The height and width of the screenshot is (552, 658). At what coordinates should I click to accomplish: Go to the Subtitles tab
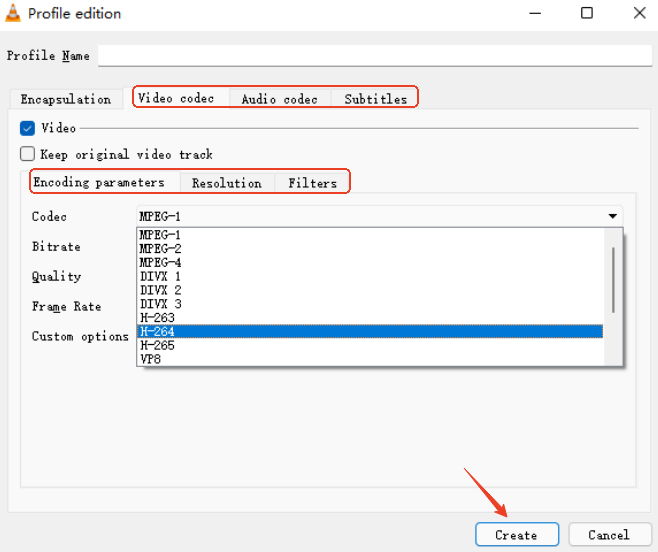[375, 99]
